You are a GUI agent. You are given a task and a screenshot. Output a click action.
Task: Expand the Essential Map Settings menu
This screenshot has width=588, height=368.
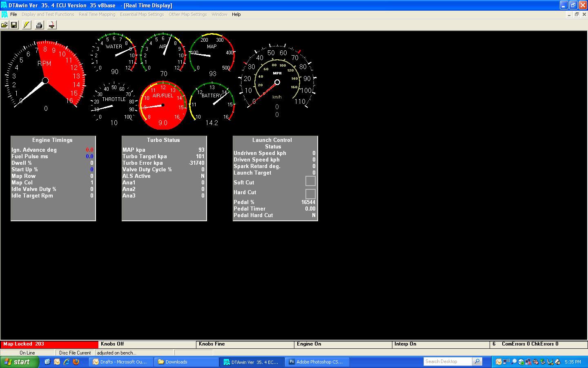(x=142, y=14)
